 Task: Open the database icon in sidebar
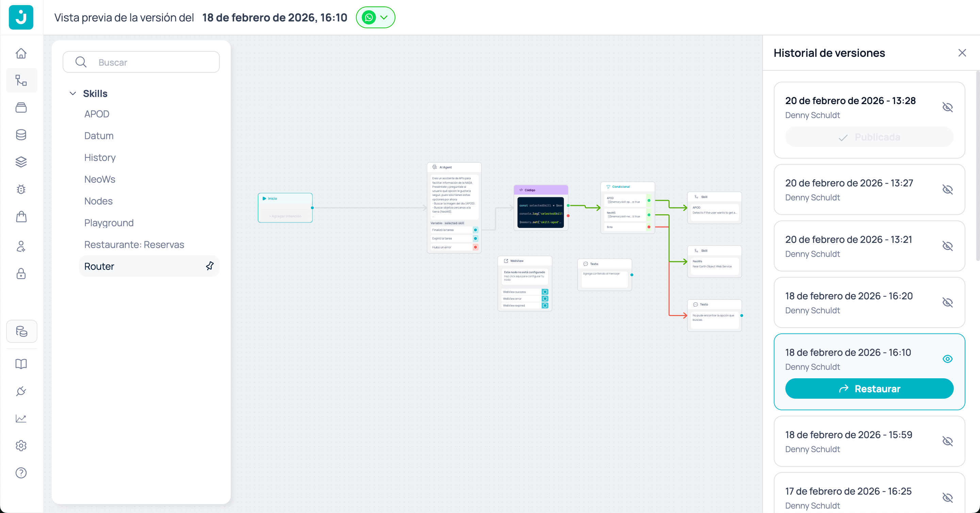pos(21,135)
